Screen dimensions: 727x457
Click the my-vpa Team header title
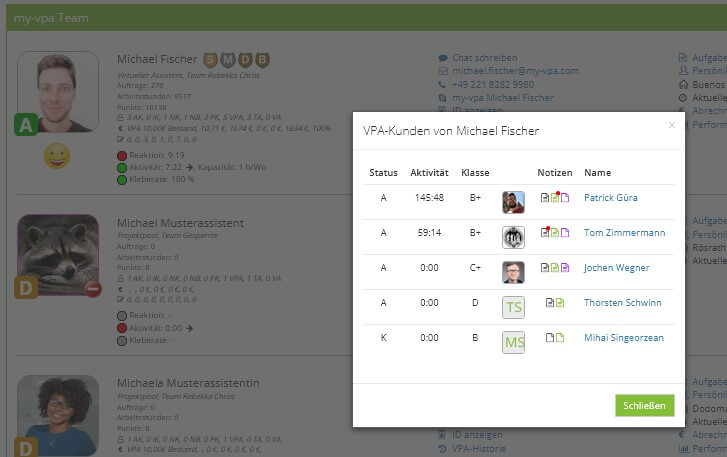tap(51, 18)
